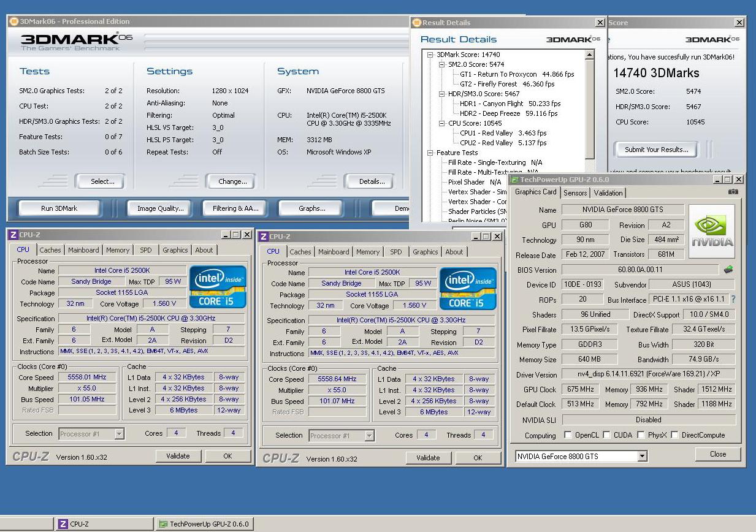This screenshot has height=532, width=756.
Task: Select Pixel Shader N/A row
Action: [x=475, y=182]
